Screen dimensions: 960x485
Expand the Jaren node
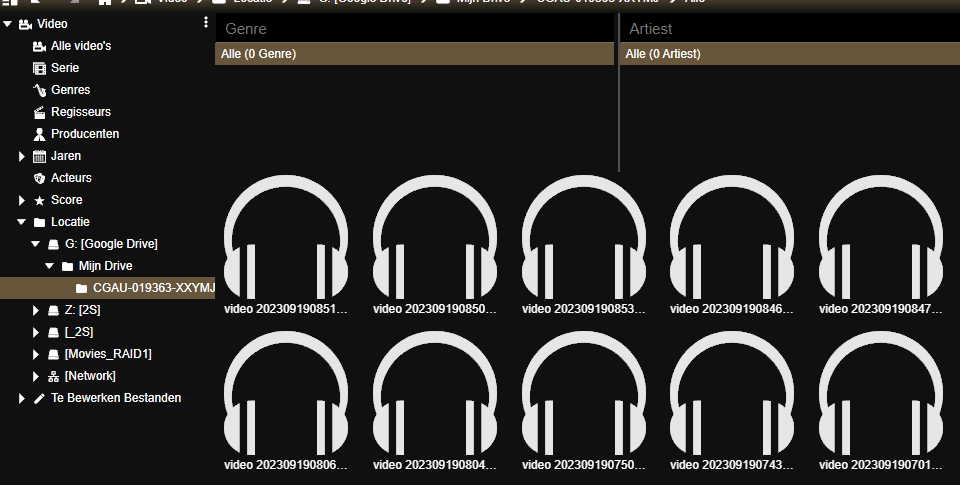pos(21,156)
